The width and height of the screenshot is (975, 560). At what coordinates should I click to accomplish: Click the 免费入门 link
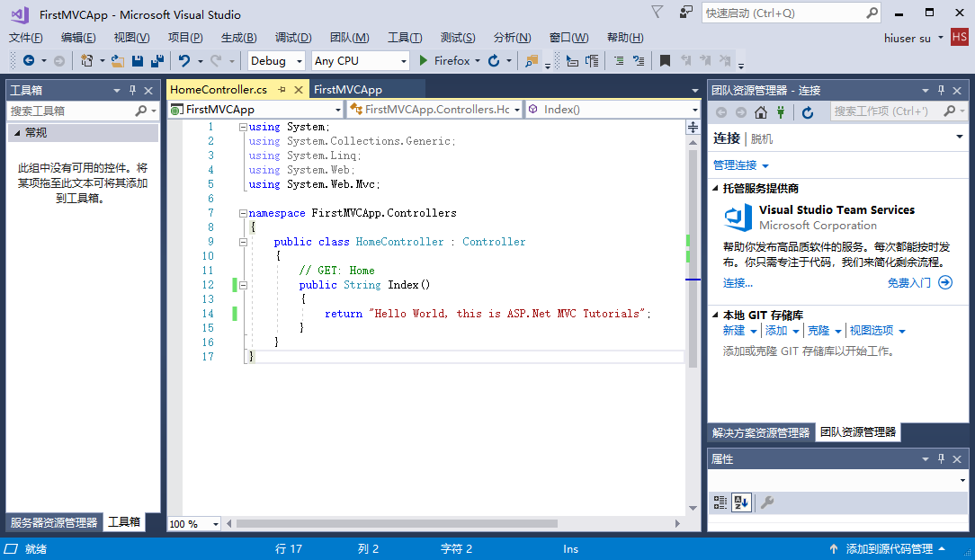tap(908, 282)
